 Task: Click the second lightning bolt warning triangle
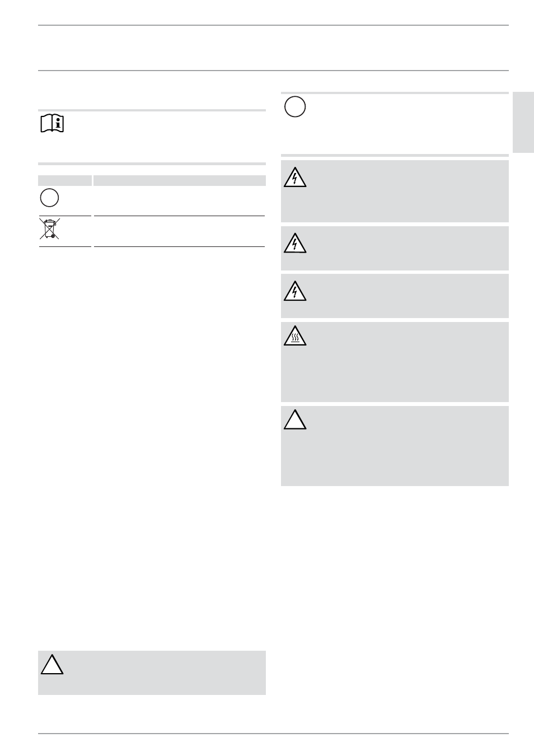[x=295, y=242]
